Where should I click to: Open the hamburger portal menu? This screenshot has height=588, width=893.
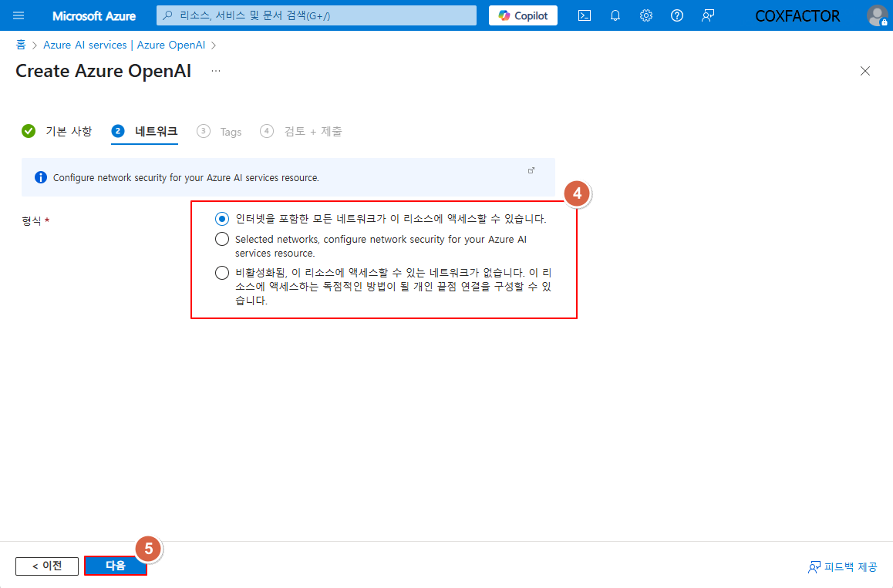pyautogui.click(x=19, y=15)
